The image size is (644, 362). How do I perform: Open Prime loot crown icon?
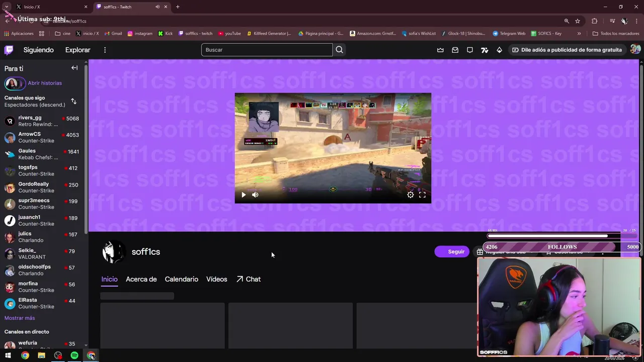point(440,50)
